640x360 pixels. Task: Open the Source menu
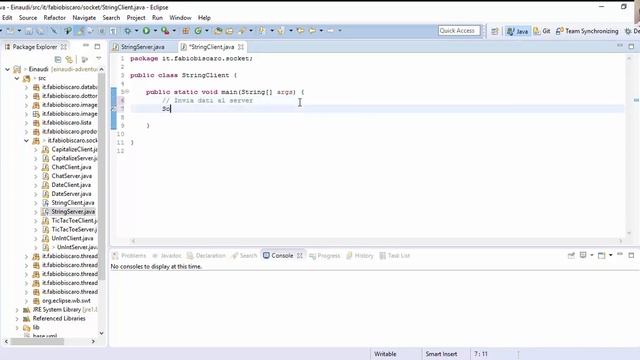click(28, 18)
